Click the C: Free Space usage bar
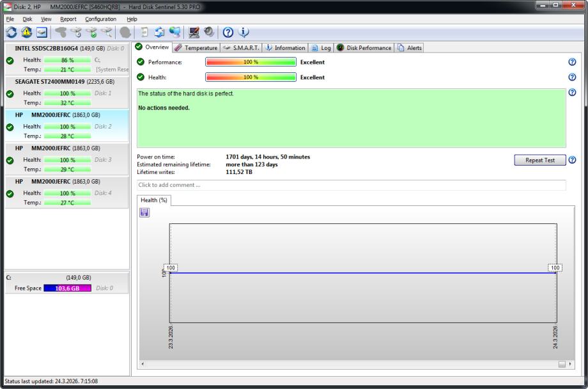Screen dimensions: 588x389 (x=67, y=288)
